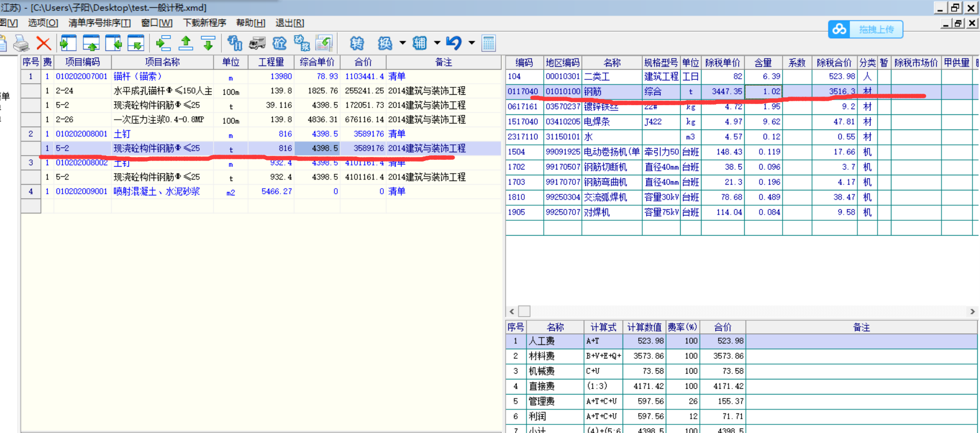Click the red X delete icon
The image size is (980, 433).
tap(43, 43)
